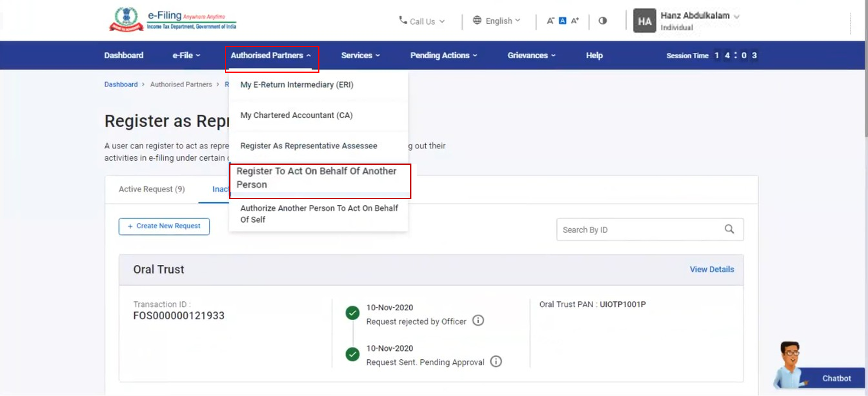Click the decrease font size icon
Screen dimensions: 868x396
550,21
